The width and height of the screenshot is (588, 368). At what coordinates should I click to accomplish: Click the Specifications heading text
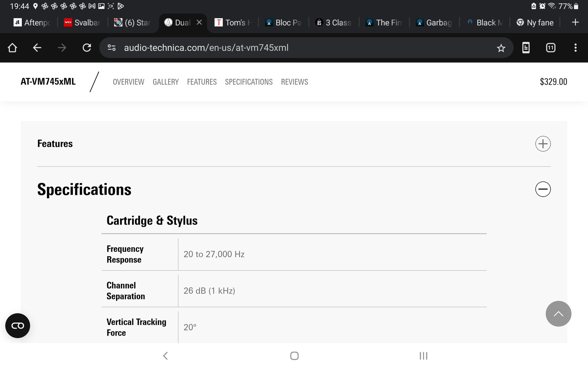pyautogui.click(x=84, y=189)
